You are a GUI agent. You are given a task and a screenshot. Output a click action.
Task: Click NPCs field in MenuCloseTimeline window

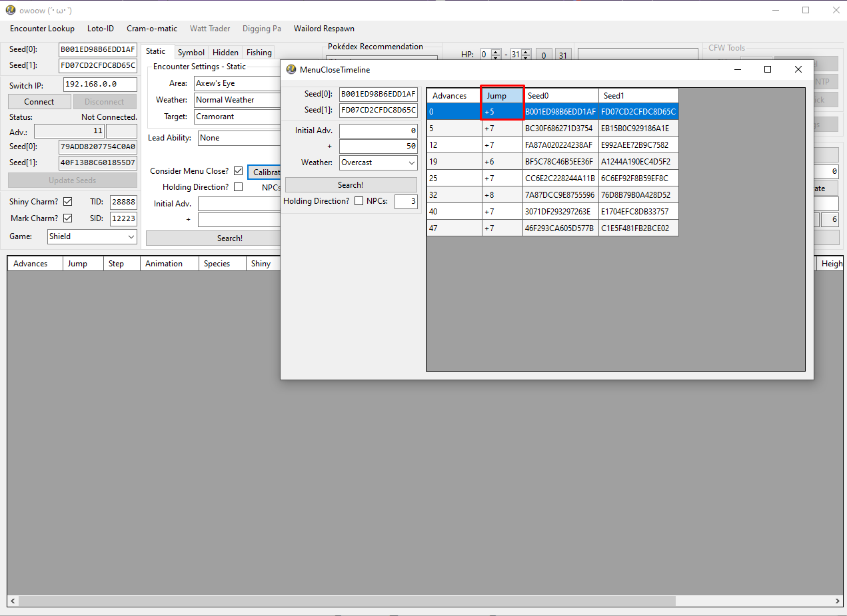(x=406, y=201)
